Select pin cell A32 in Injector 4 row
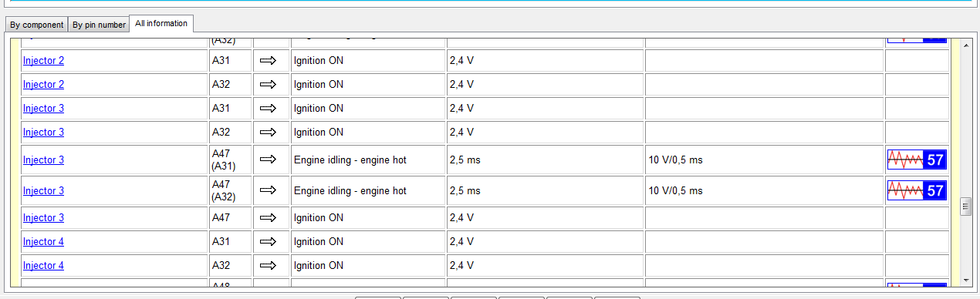980x299 pixels. (x=231, y=265)
